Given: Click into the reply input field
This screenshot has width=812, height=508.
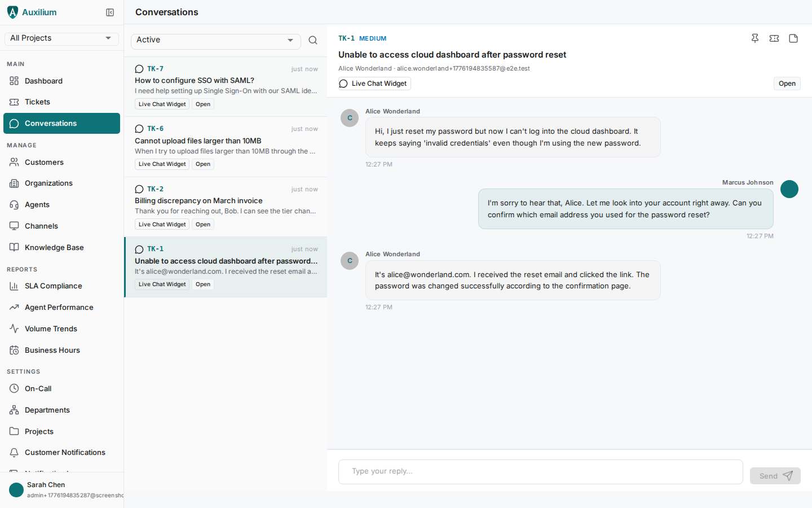Looking at the screenshot, I should [540, 472].
